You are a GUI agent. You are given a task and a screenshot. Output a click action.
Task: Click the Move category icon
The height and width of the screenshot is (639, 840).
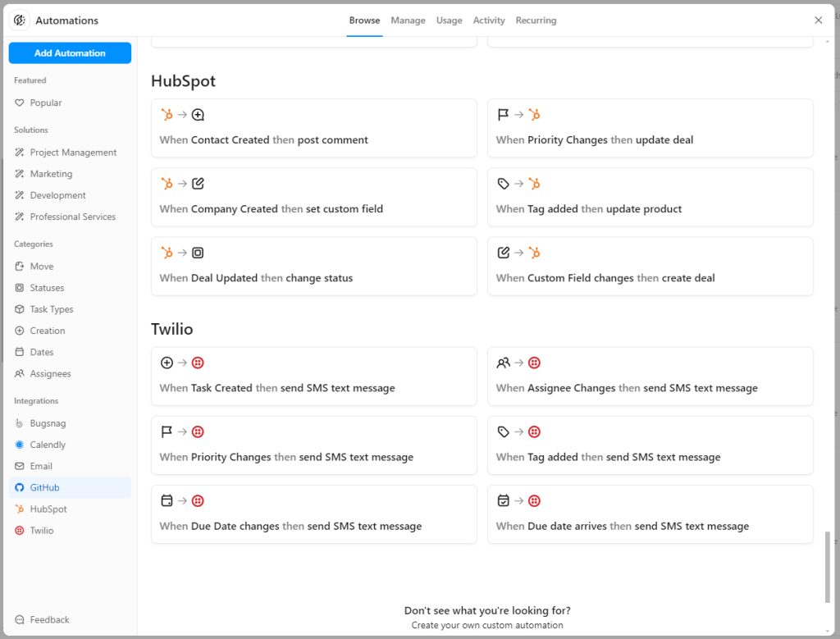click(20, 267)
